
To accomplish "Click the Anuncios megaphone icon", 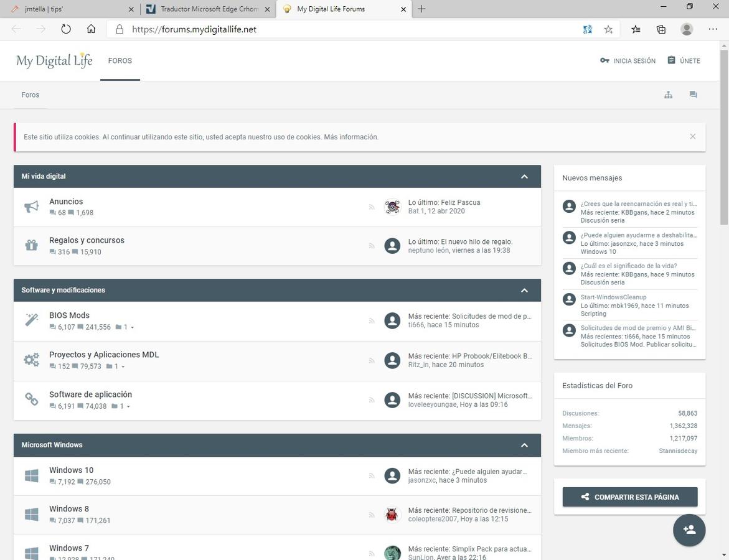I will (x=32, y=207).
